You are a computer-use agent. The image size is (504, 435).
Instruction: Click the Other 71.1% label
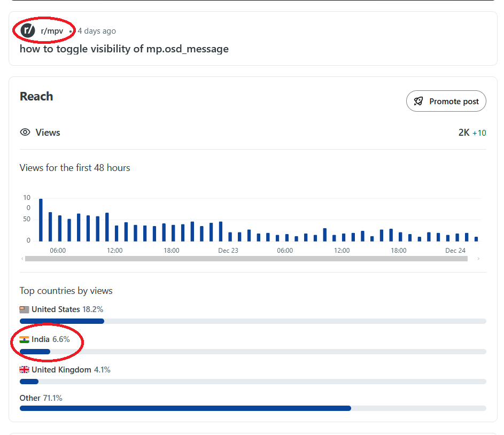click(x=41, y=398)
